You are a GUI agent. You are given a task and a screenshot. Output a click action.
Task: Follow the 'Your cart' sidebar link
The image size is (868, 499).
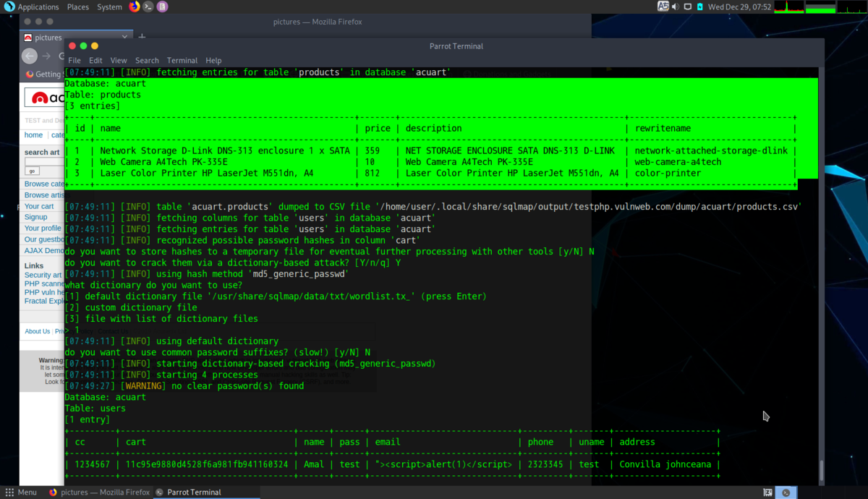39,206
